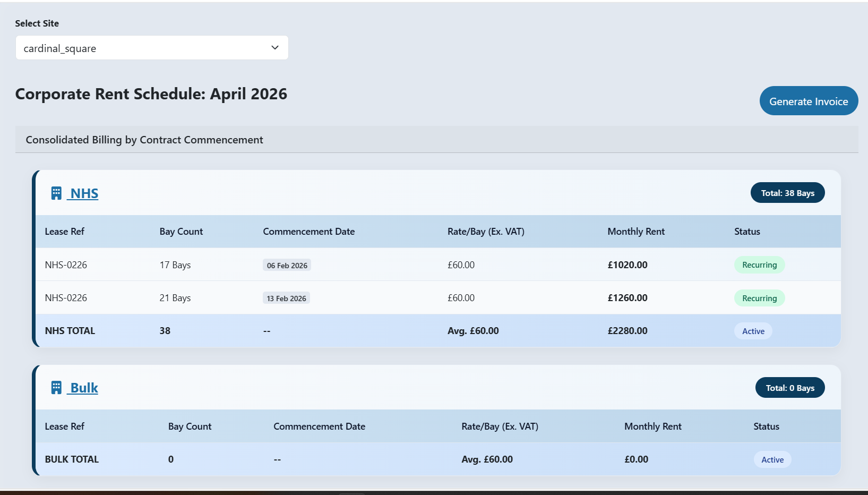
Task: Click the NHS Commencement Date column header
Action: (x=308, y=232)
